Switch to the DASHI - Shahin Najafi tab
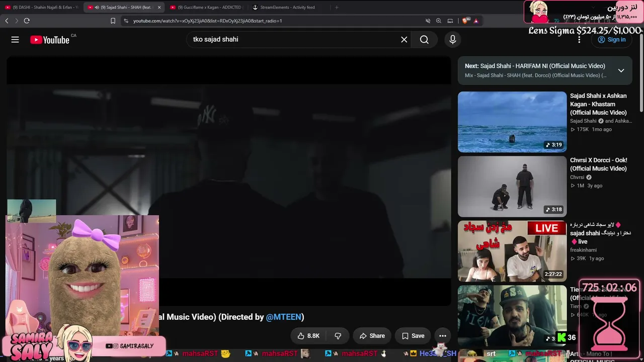 coord(41,7)
